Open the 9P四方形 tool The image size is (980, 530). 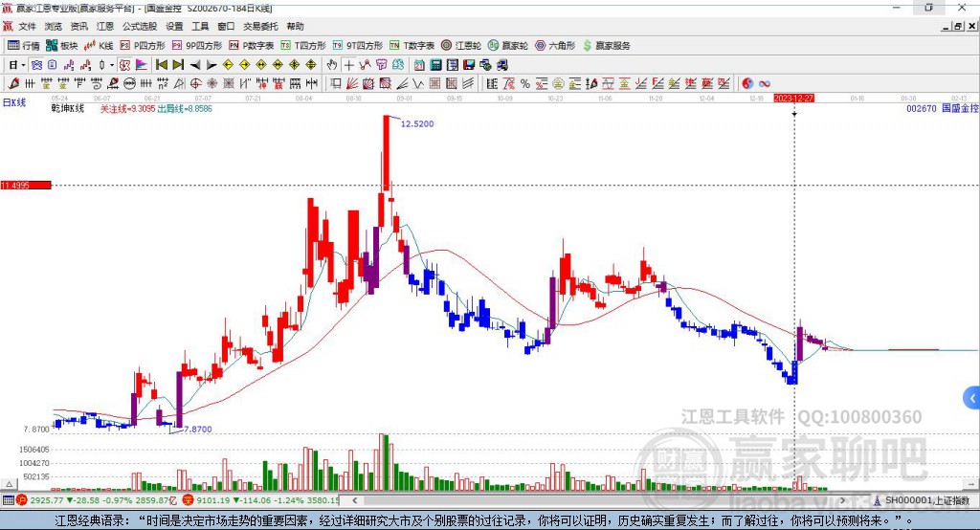click(197, 46)
